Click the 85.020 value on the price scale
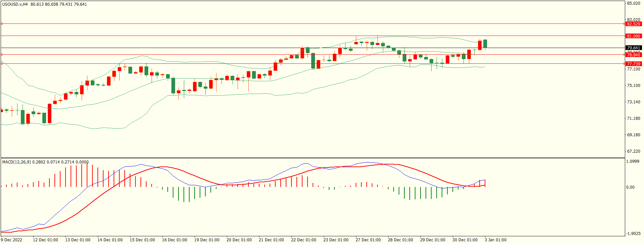 point(633,3)
